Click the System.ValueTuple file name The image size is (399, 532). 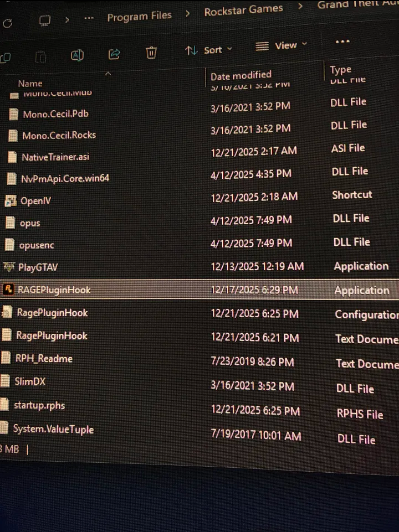click(x=53, y=429)
